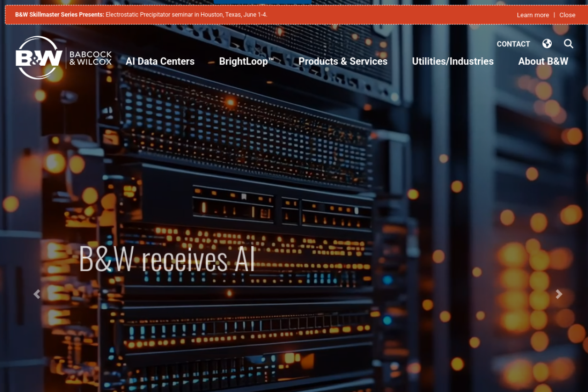The width and height of the screenshot is (588, 392).
Task: Close the Skillmaster announcement banner
Action: [567, 15]
